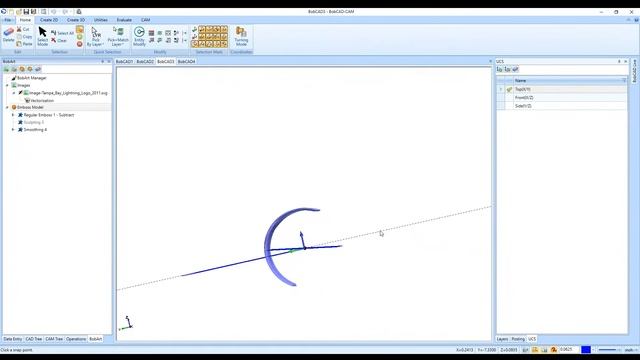The width and height of the screenshot is (640, 360).
Task: Click top orange icon in Selection group
Action: (80, 29)
